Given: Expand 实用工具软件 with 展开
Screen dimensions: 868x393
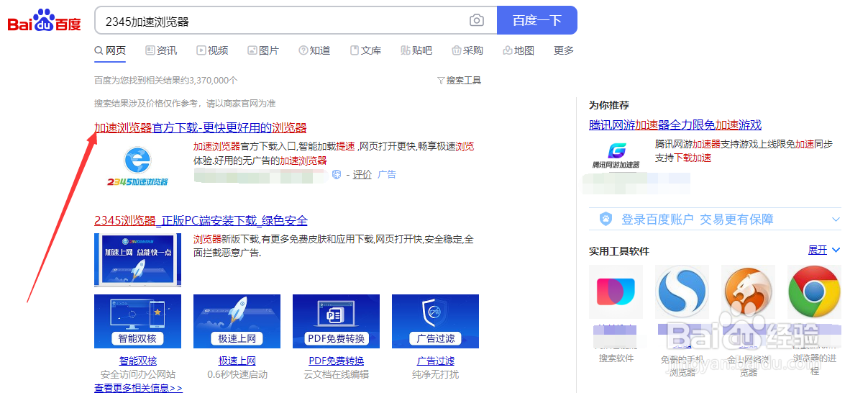Looking at the screenshot, I should point(824,250).
